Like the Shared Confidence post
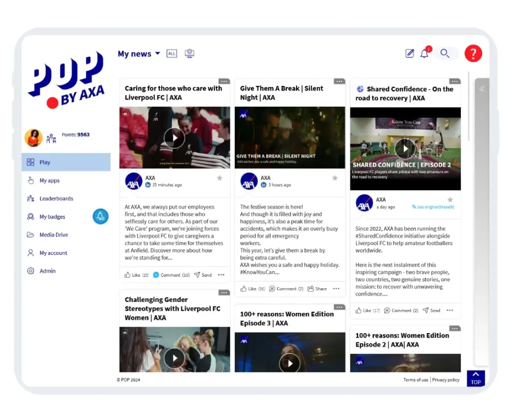Image resolution: width=512 pixels, height=420 pixels. (367, 311)
